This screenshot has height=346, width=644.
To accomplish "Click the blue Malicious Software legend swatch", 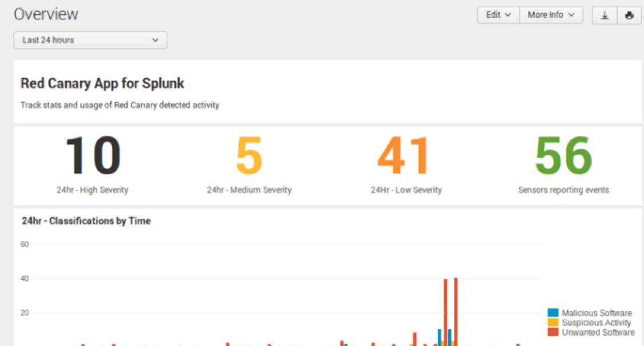I will pyautogui.click(x=553, y=313).
